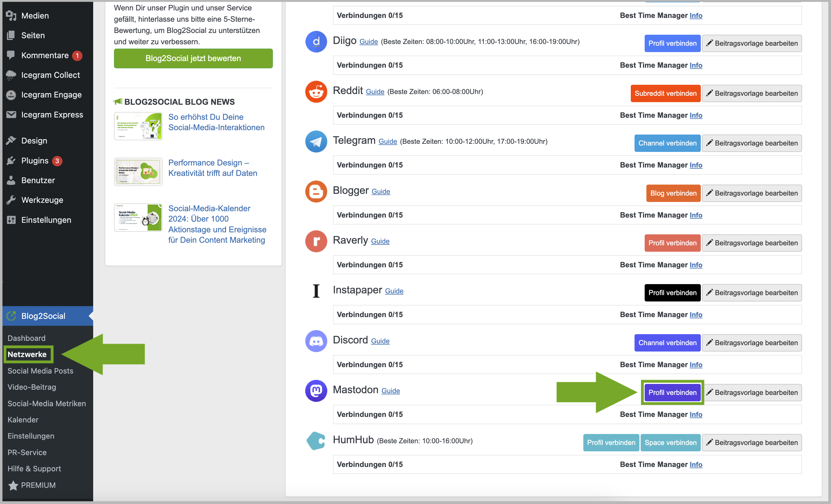Click the Discord logo icon
Image resolution: width=831 pixels, height=504 pixels.
click(x=316, y=341)
